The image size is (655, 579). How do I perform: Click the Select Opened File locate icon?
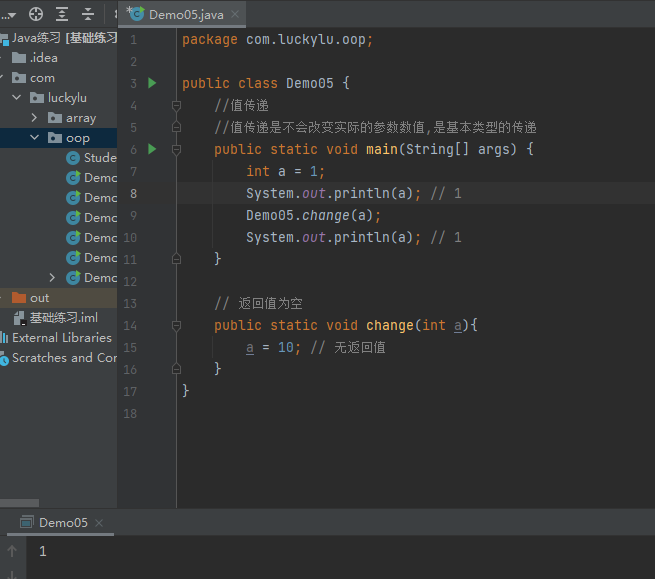click(36, 14)
